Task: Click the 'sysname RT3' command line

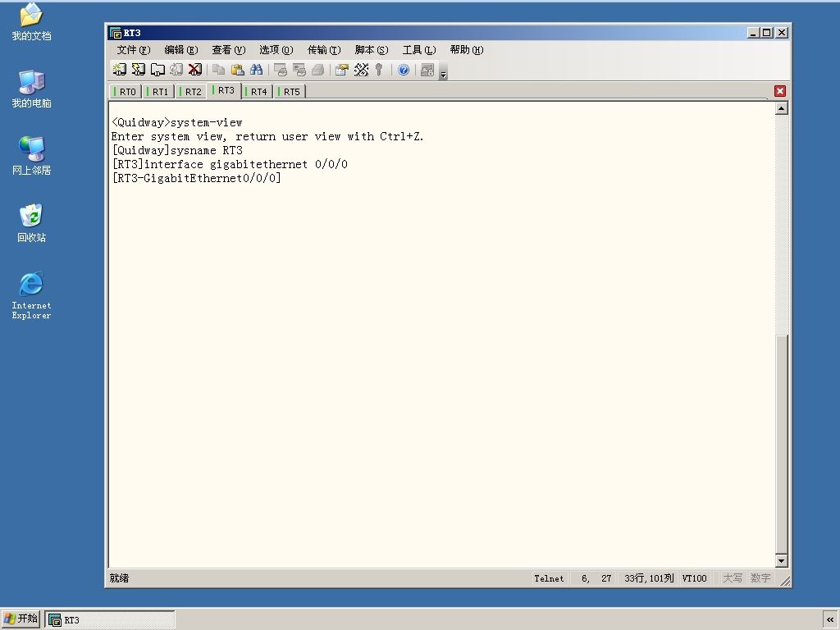Action: click(x=177, y=150)
